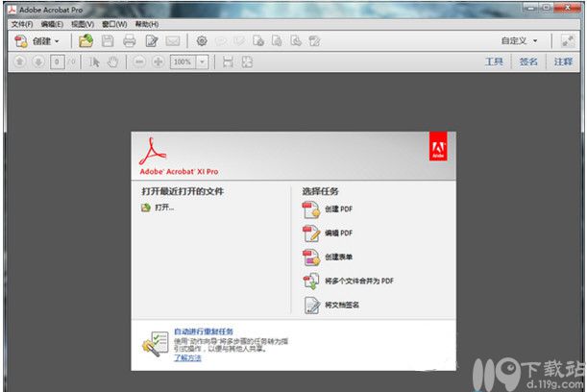Viewport: 587px width, 392px height.
Task: Click the zoom out minus icon
Action: click(139, 61)
